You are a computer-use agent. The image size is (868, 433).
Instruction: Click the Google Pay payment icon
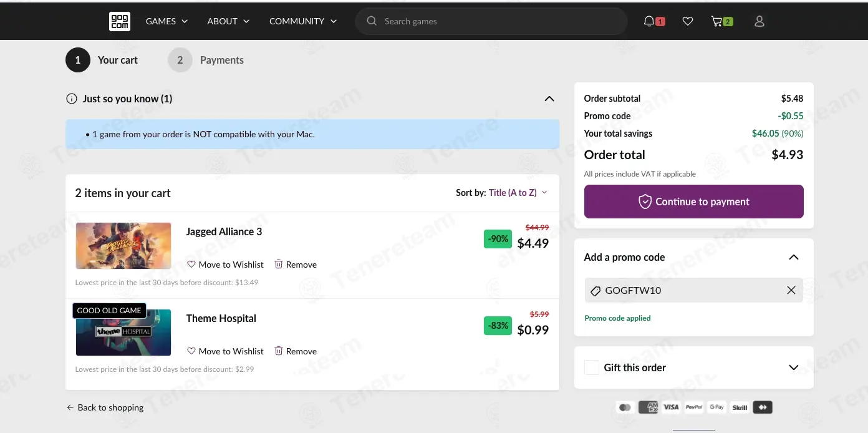pos(717,407)
